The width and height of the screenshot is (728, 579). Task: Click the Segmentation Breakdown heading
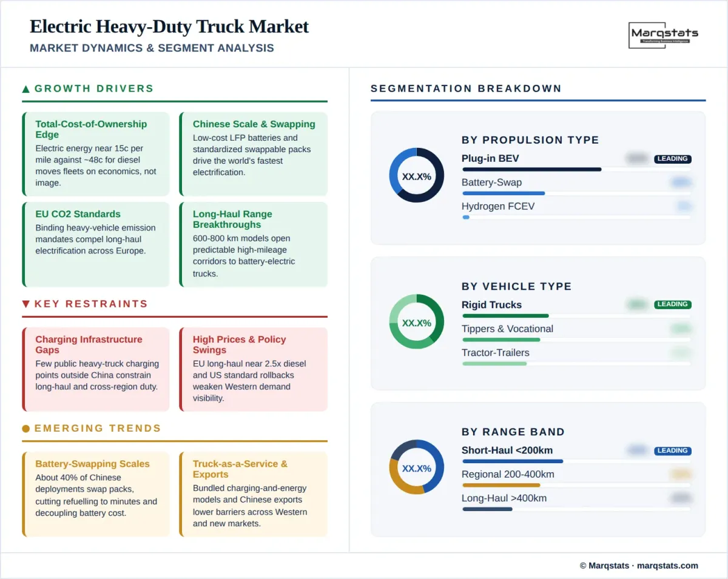click(x=466, y=89)
